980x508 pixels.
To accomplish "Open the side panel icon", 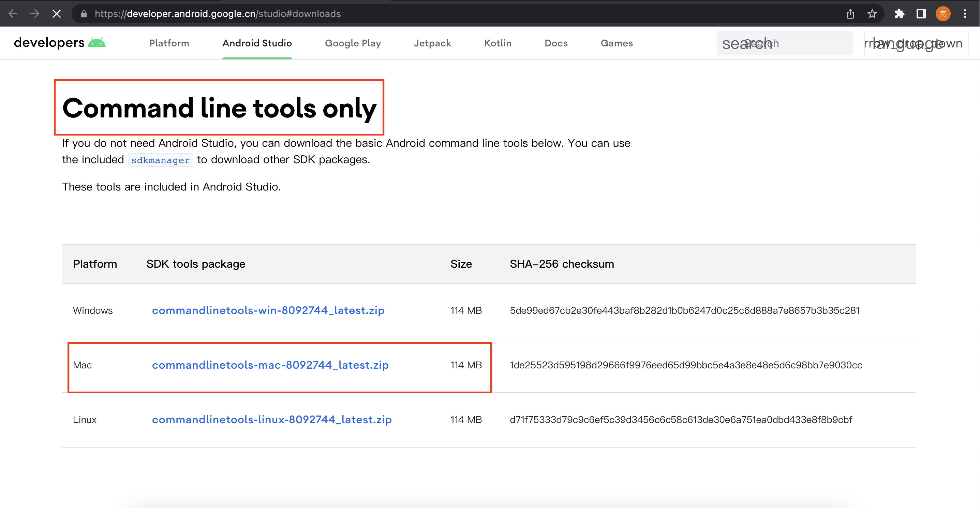I will pos(921,14).
